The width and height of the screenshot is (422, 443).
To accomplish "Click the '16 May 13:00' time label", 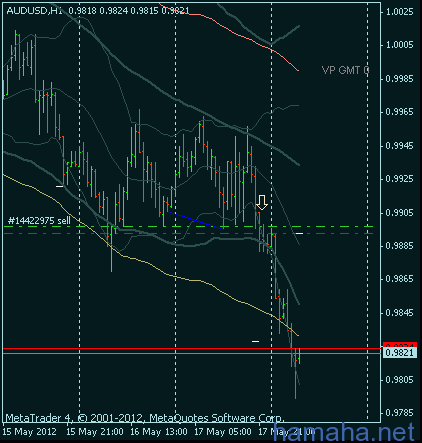I will [159, 432].
